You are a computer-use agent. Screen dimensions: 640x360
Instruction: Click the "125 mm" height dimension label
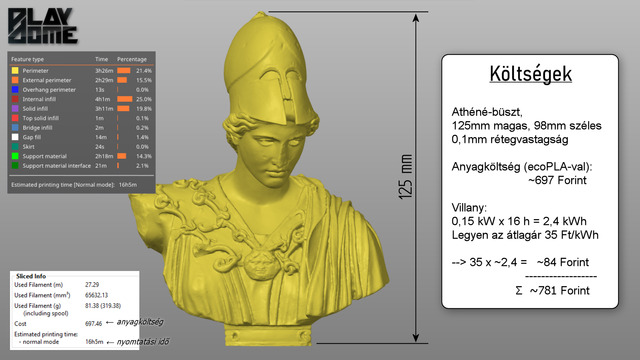[405, 177]
